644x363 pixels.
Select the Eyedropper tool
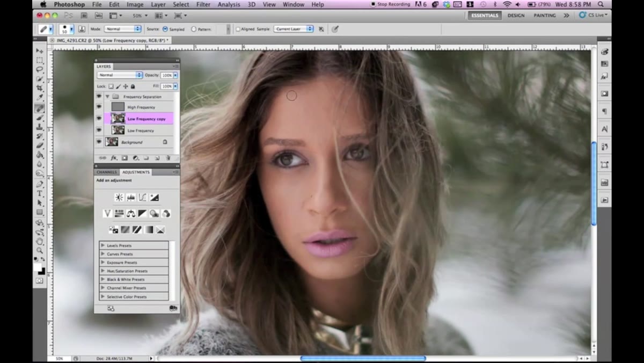pyautogui.click(x=40, y=98)
